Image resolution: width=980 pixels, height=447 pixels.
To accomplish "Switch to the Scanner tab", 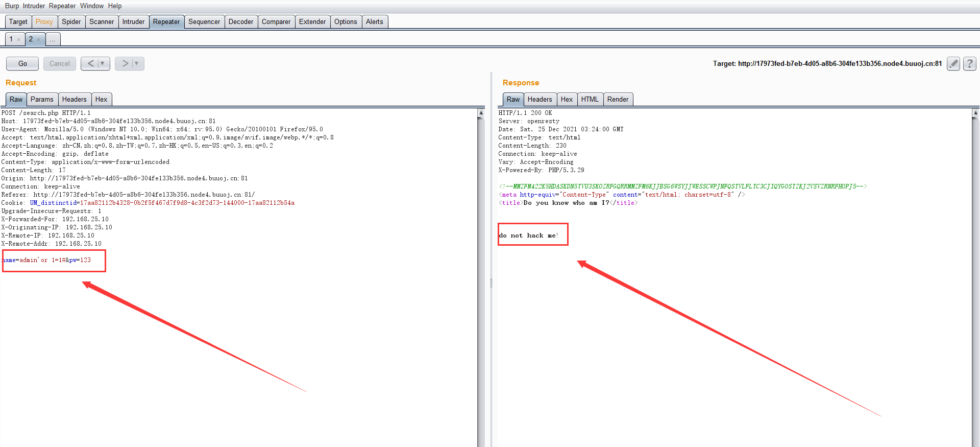I will click(102, 21).
